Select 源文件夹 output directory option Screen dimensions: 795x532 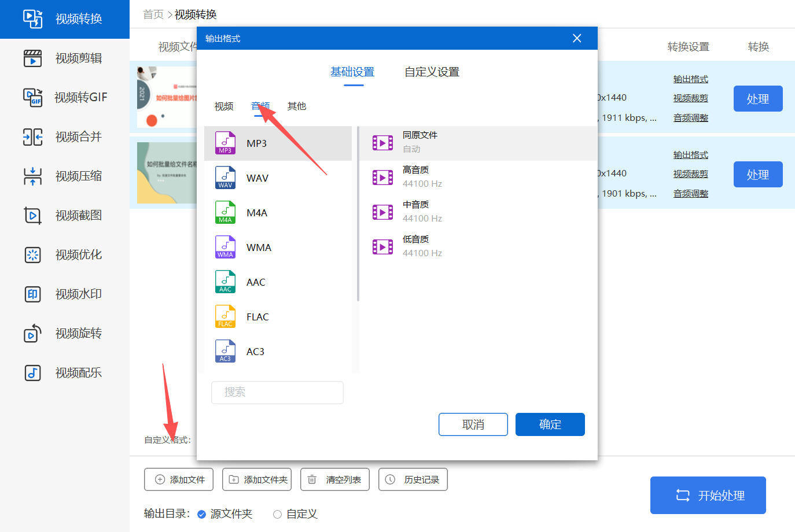tap(225, 514)
